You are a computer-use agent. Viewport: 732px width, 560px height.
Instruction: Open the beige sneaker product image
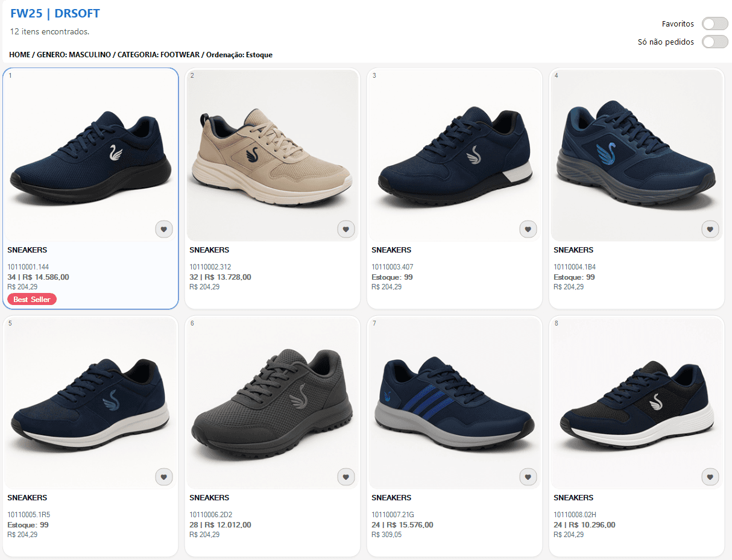click(273, 156)
